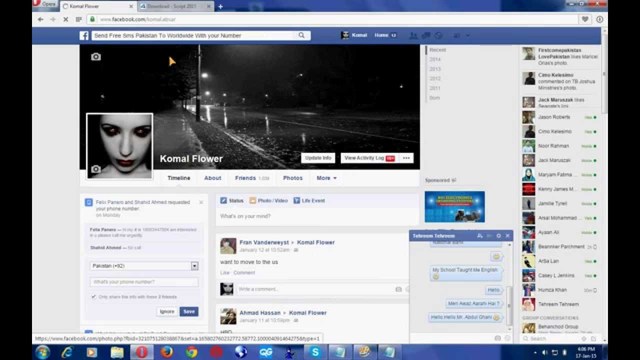Open chat with Jason Roberts
The image size is (640, 360).
560,118
